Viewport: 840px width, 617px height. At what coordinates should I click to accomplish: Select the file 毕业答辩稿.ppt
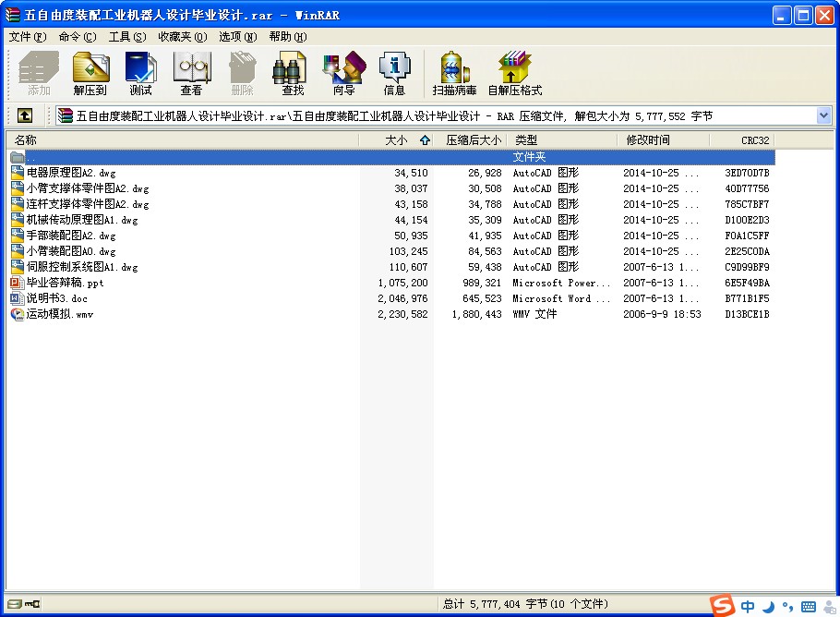(65, 283)
